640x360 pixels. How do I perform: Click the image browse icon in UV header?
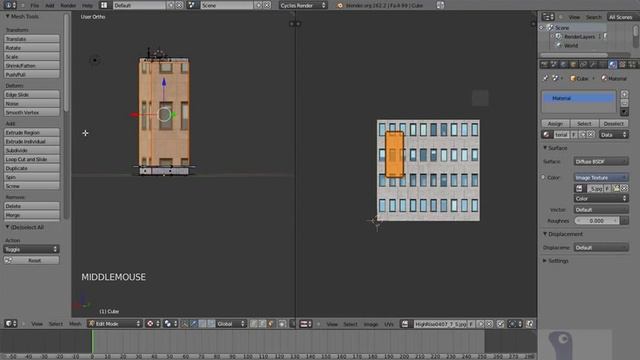[405, 324]
